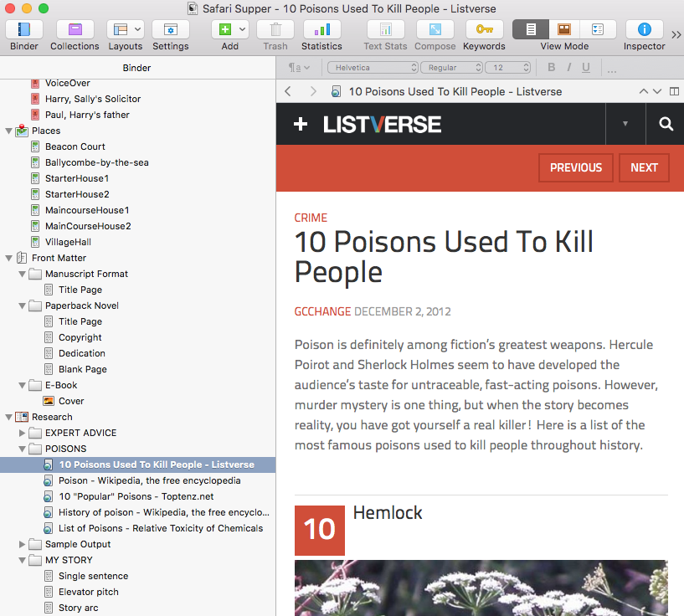Switch to document view mode
Screen dimensions: 684x616
pos(531,29)
